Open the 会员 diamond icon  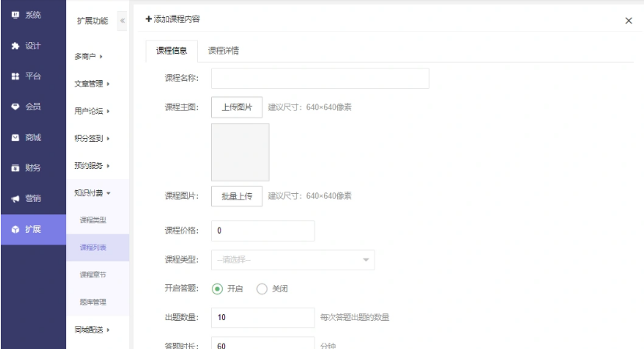[16, 107]
